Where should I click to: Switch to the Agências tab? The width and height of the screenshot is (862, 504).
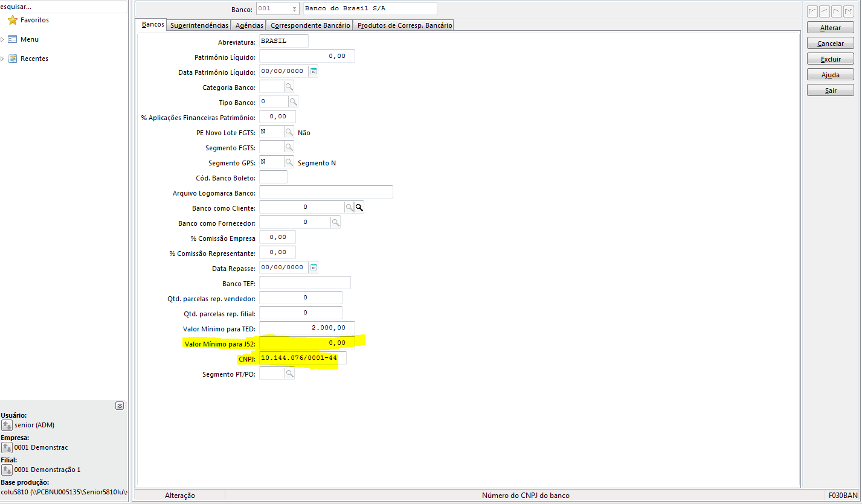tap(249, 25)
